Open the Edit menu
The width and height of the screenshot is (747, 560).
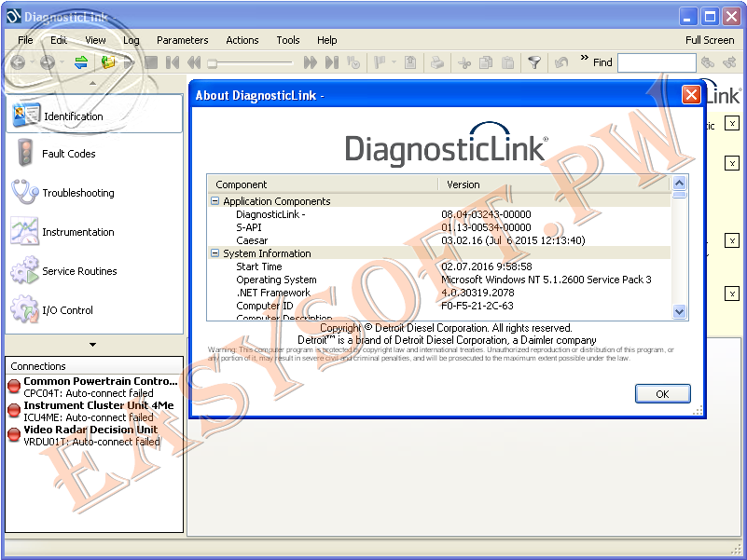[x=59, y=40]
